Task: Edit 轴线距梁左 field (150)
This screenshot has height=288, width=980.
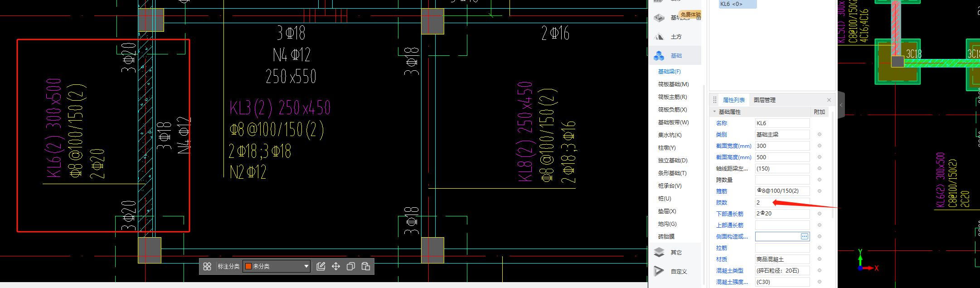Action: coord(782,169)
